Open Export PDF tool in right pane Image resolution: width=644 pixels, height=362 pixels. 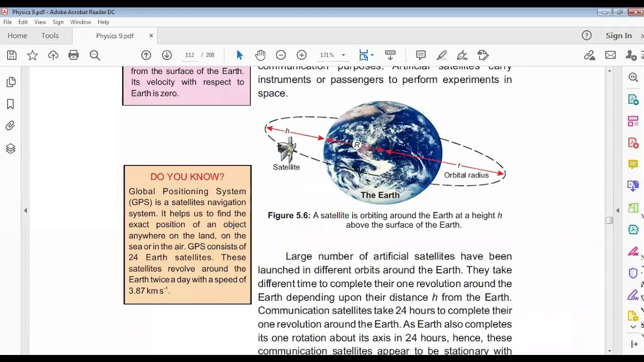633,100
